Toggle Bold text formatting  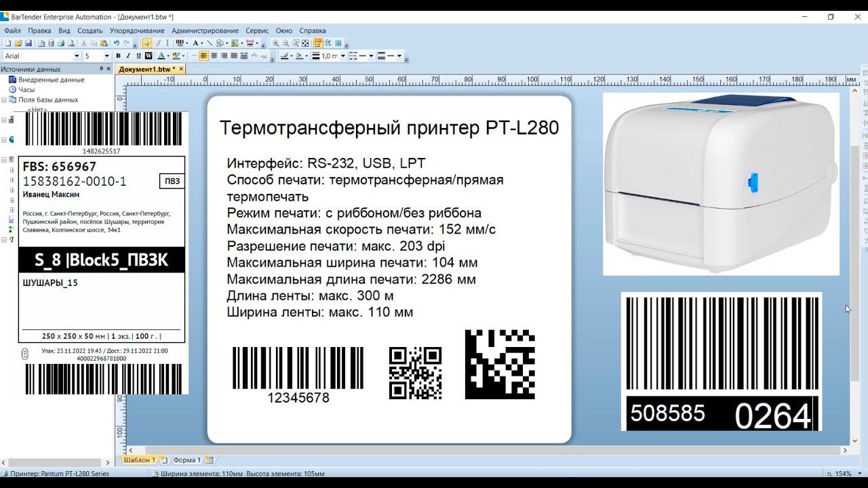(x=118, y=56)
